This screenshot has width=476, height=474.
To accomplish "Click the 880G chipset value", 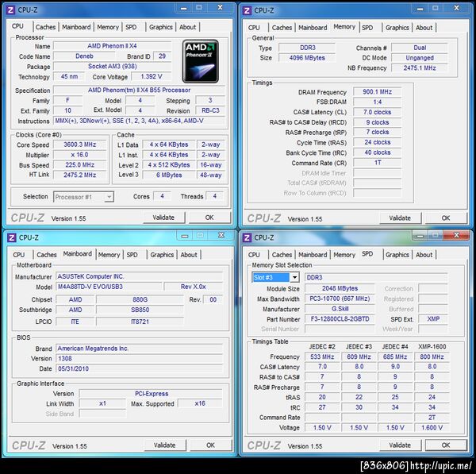I will click(x=140, y=299).
